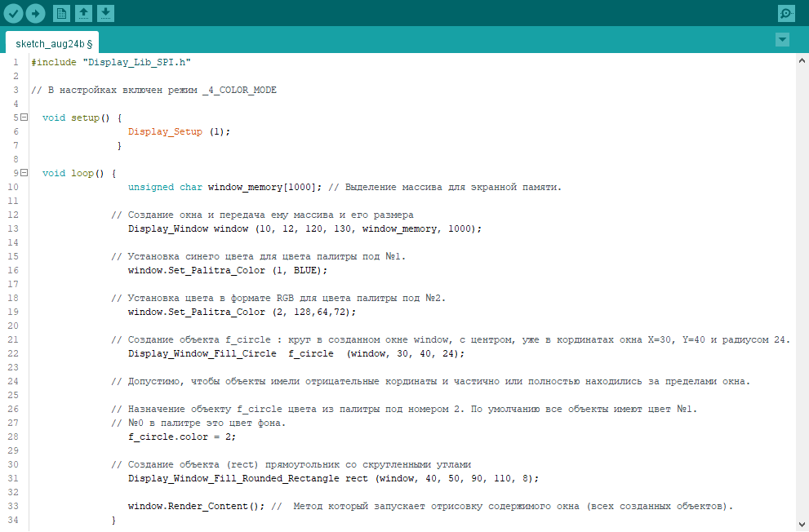The image size is (809, 532).
Task: Click line number 22 in gutter
Action: click(x=13, y=353)
